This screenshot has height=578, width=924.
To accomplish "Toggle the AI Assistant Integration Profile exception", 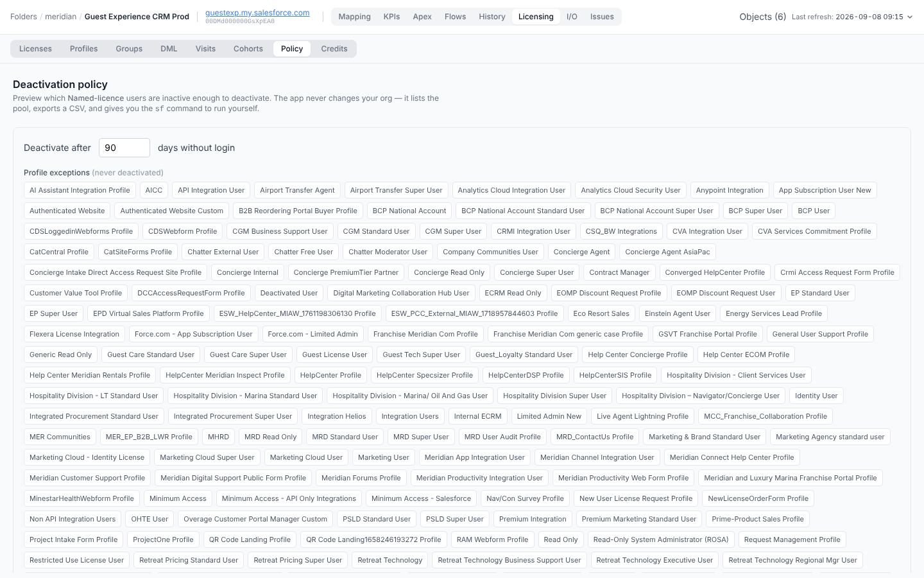I will 80,190.
